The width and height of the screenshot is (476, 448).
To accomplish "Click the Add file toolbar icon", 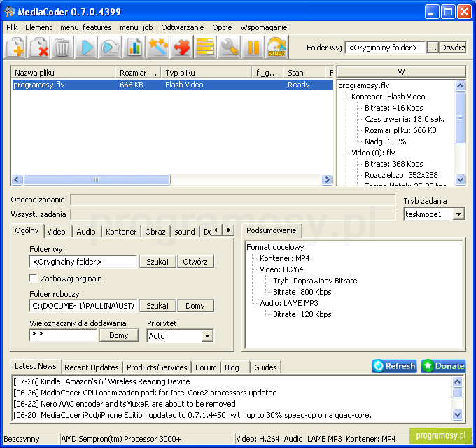I will pos(15,48).
